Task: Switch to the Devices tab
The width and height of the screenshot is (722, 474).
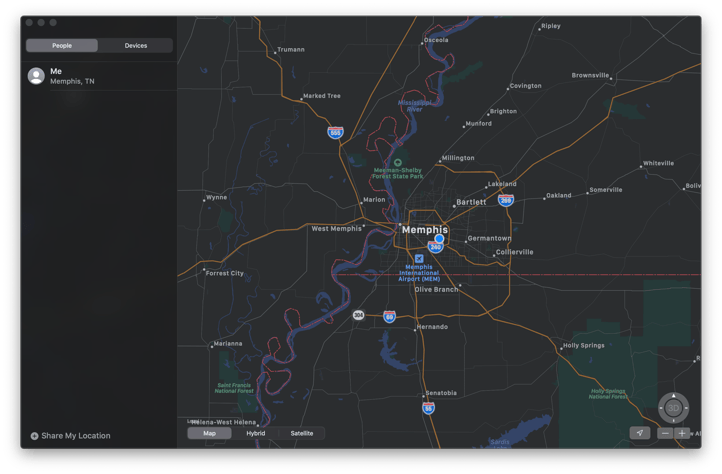Action: click(135, 46)
